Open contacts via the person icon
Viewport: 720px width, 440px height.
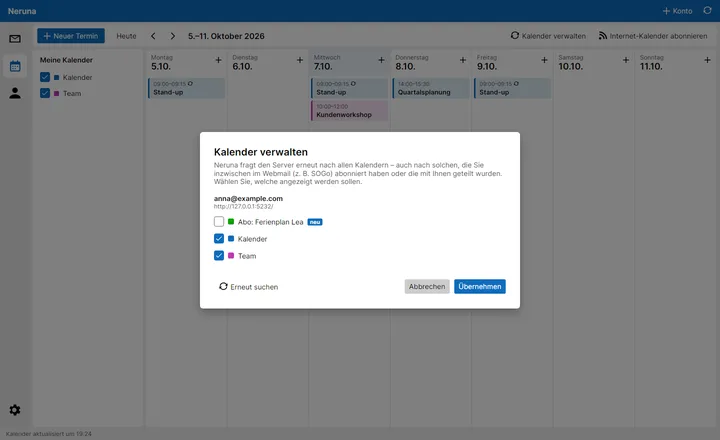[x=15, y=93]
